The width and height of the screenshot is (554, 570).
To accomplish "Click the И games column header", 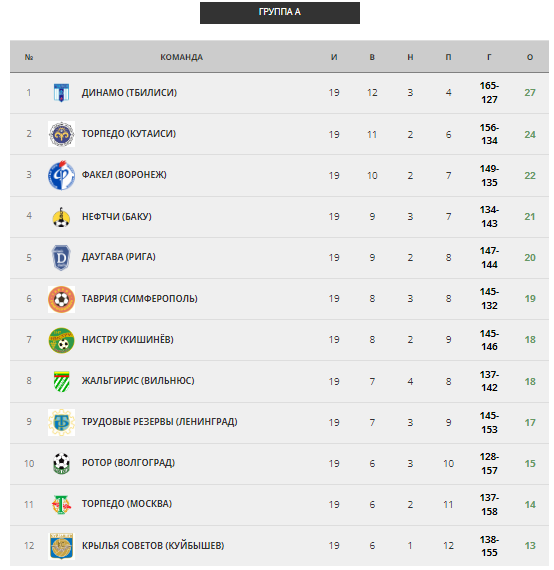I will pos(334,57).
